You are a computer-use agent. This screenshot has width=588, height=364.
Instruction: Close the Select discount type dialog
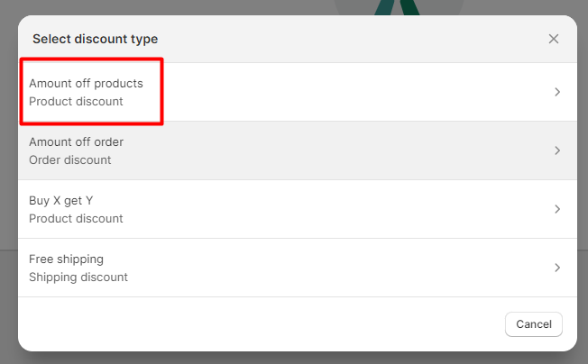(x=554, y=39)
